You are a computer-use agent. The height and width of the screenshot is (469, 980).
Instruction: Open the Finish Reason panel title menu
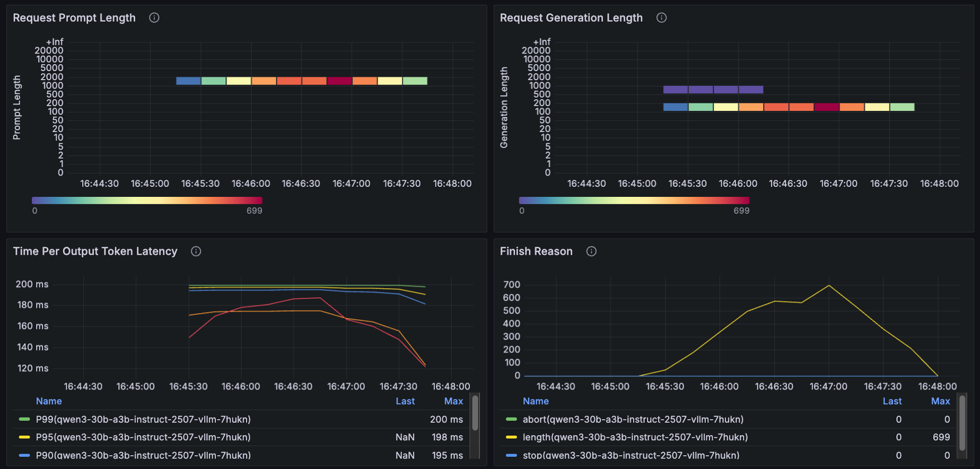[536, 251]
